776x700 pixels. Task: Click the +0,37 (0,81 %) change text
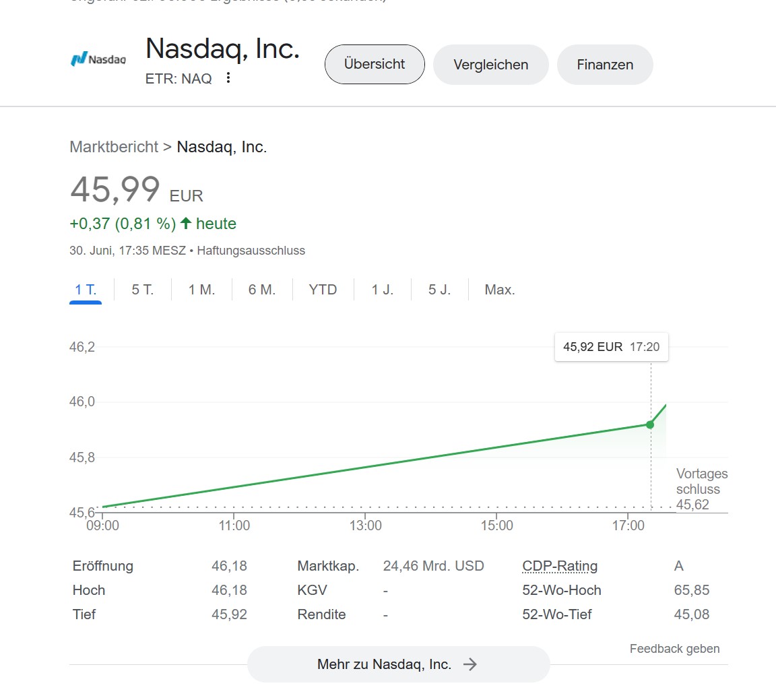(x=123, y=224)
